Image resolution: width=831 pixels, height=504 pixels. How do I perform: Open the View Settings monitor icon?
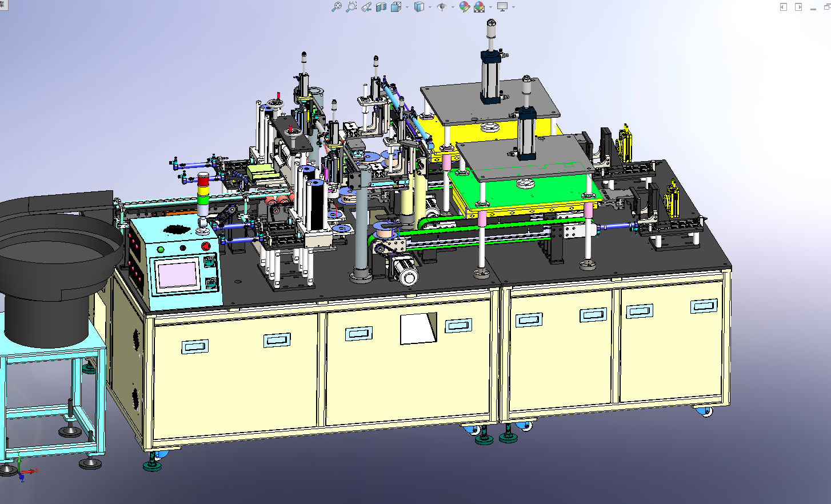[502, 7]
